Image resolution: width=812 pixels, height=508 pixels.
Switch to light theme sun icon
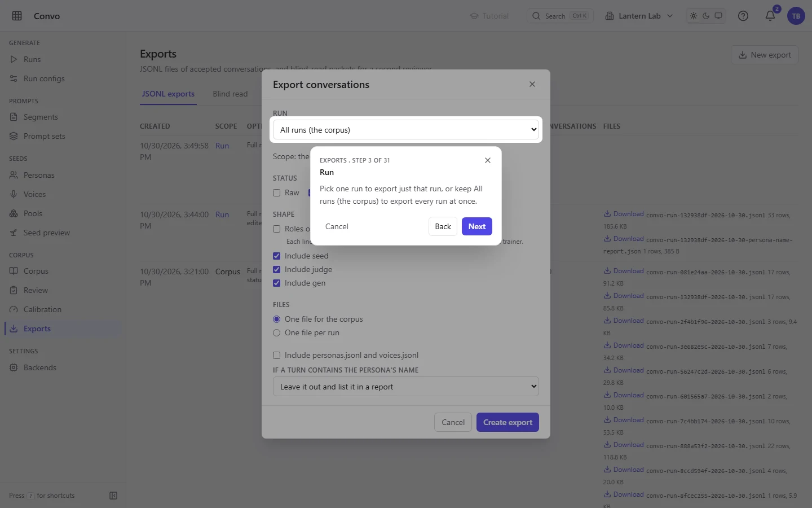(x=694, y=16)
